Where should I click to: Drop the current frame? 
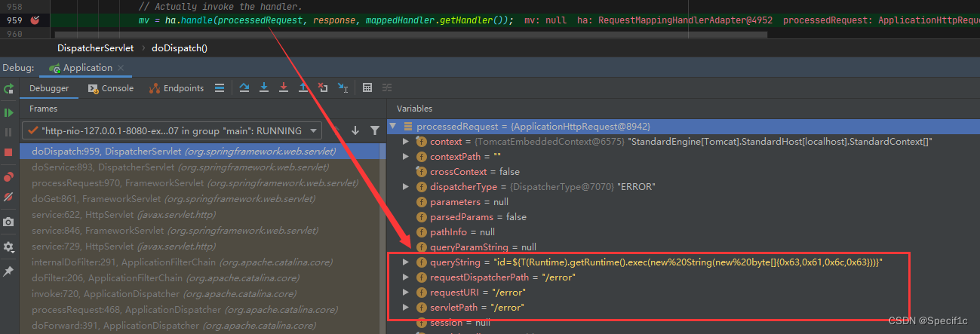pos(323,88)
